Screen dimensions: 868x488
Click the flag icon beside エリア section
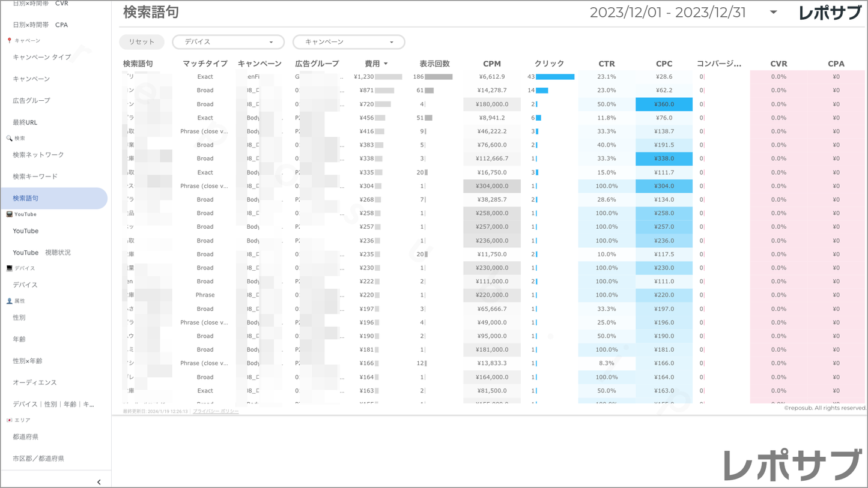(9, 420)
